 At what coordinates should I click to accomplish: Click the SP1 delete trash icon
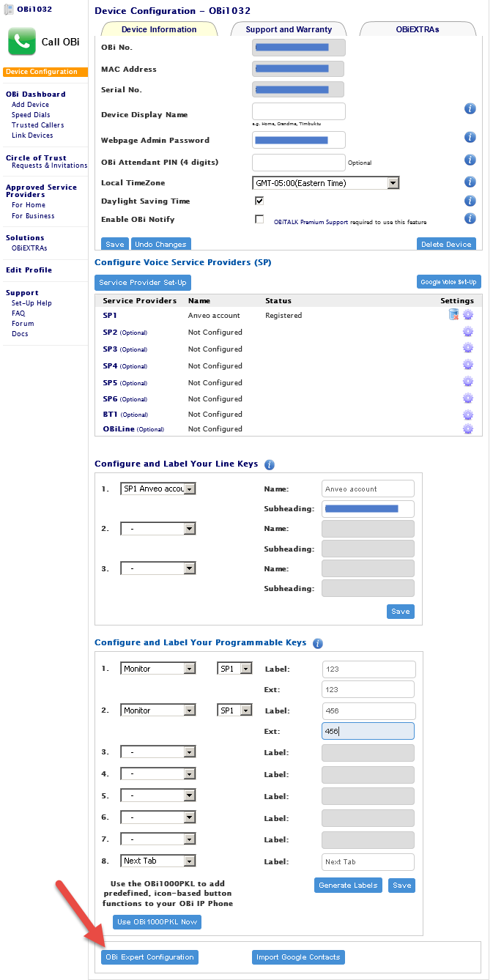(x=453, y=315)
